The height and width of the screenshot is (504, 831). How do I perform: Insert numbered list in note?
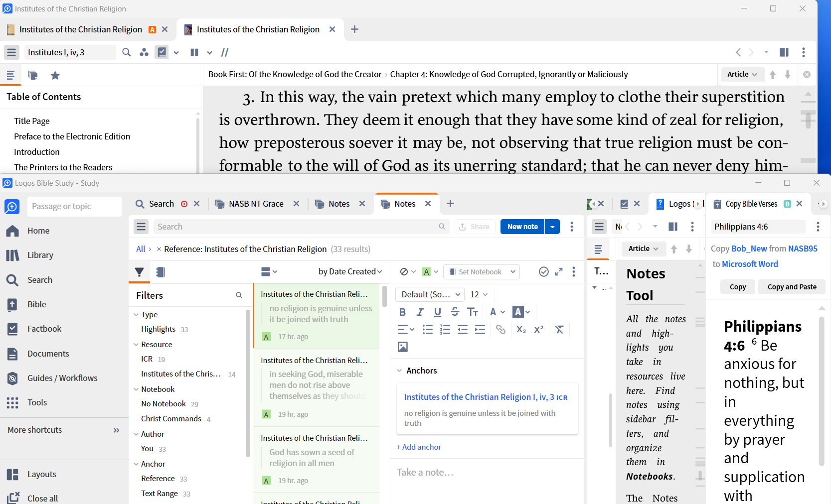click(x=445, y=329)
